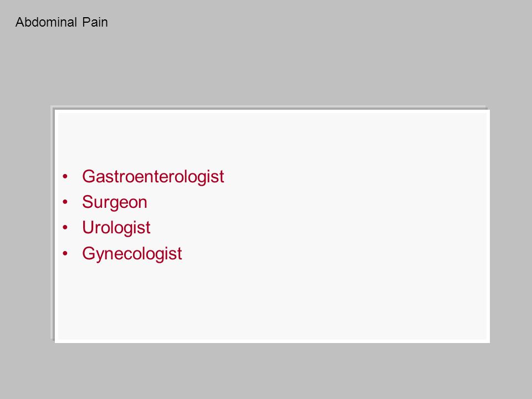Click the ending 'ist' of Gynecologist
532x399 pixels.
(175, 253)
